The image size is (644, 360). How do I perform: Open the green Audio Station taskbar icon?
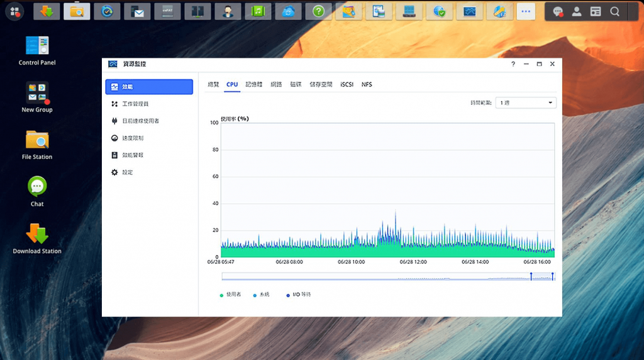(x=258, y=11)
